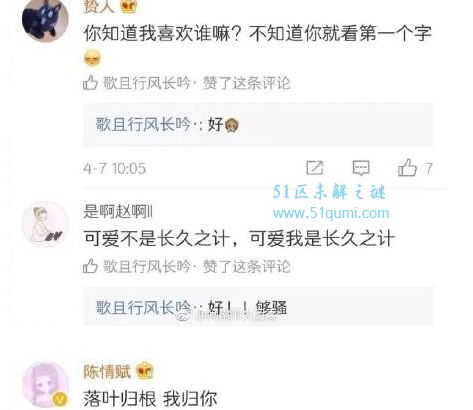The width and height of the screenshot is (473, 410).
Task: Open 陈情赋 user's avatar picture
Action: [45, 385]
